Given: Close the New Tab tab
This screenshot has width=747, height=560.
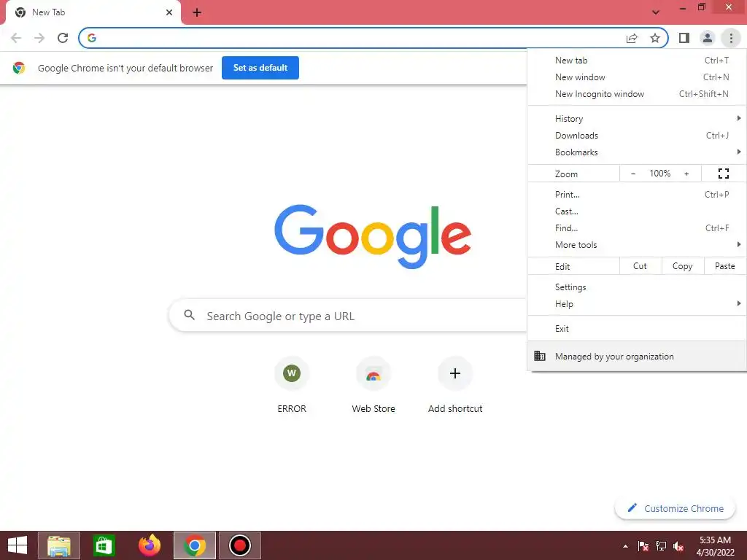Looking at the screenshot, I should tap(169, 12).
